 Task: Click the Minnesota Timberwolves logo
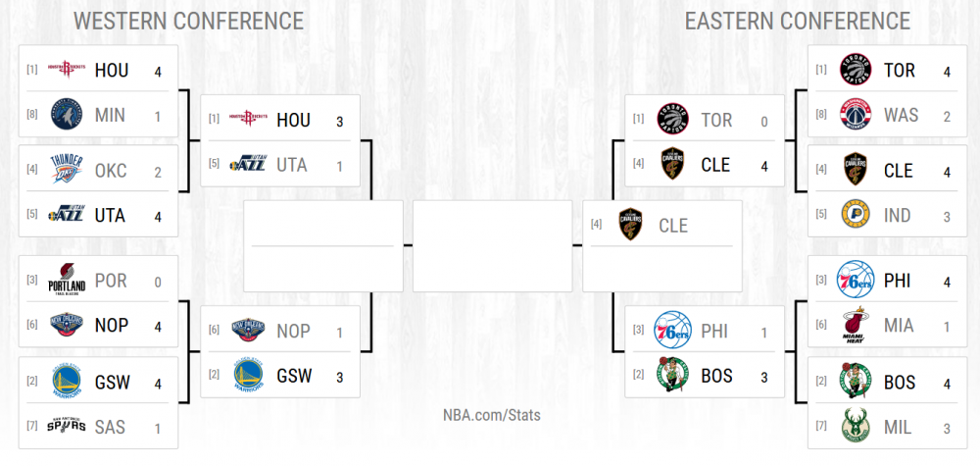(x=67, y=115)
